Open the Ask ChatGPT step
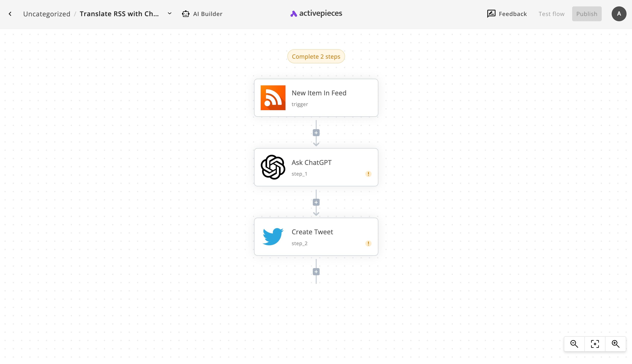Screen dimensions: 632x364 316,167
